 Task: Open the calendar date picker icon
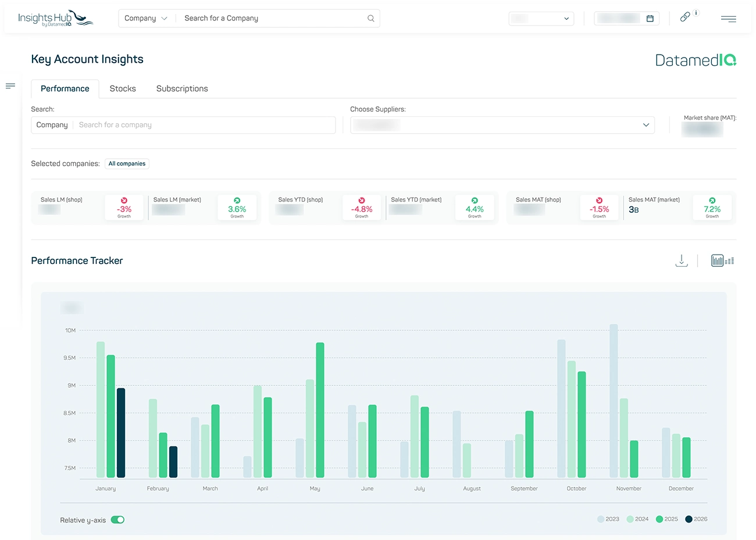point(650,19)
